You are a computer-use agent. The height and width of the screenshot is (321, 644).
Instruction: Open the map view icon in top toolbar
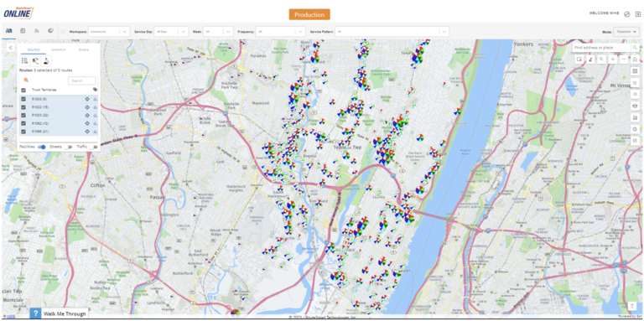[8, 31]
